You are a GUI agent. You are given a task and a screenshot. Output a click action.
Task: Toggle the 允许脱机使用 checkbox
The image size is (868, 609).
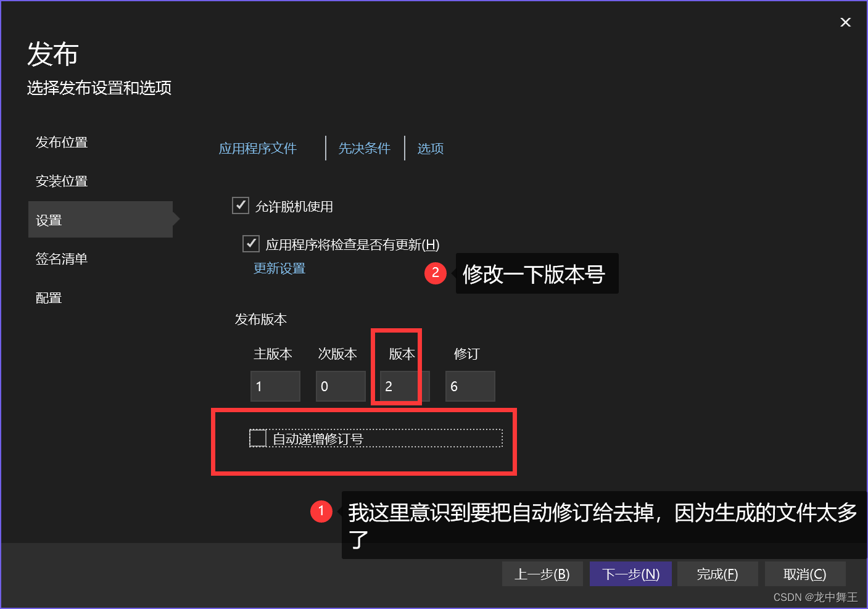tap(241, 205)
